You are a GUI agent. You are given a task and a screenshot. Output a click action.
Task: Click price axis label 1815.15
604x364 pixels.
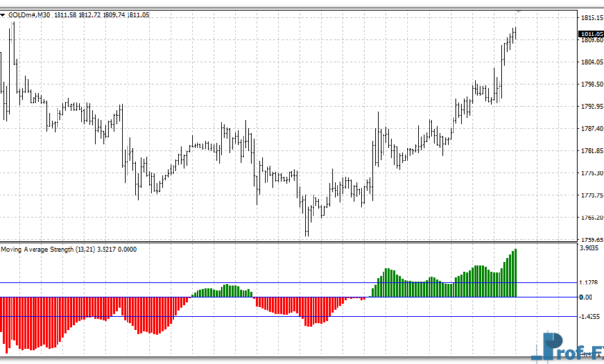tap(592, 17)
